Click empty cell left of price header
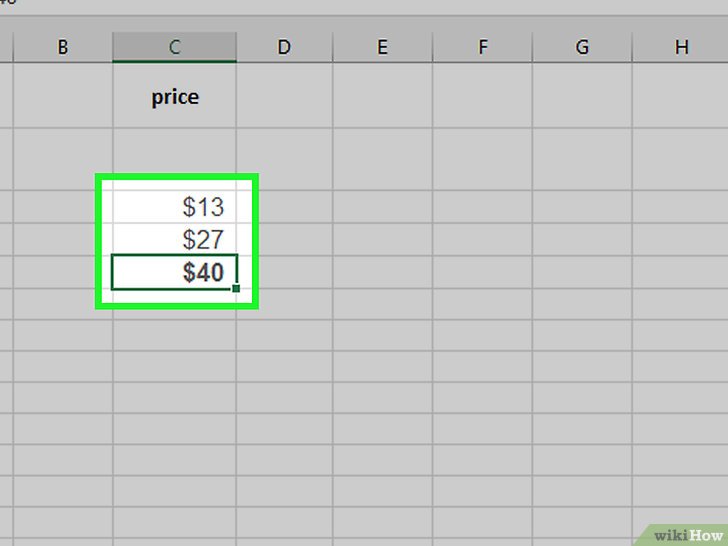The height and width of the screenshot is (546, 728). (x=63, y=96)
